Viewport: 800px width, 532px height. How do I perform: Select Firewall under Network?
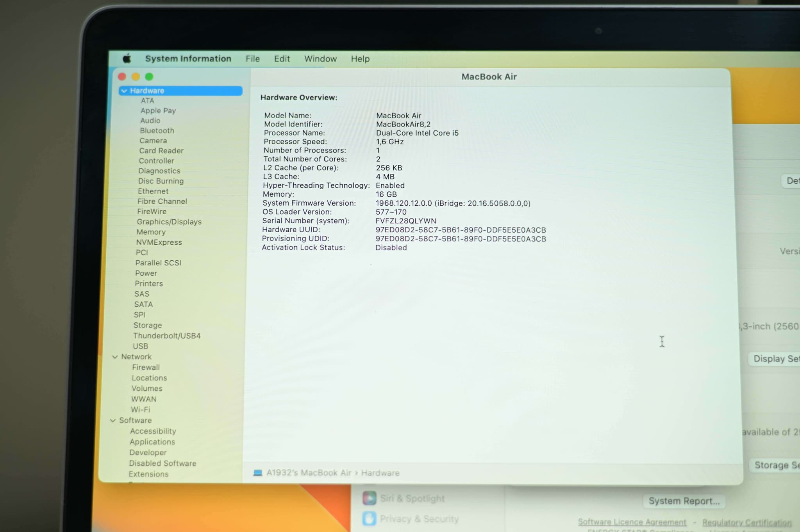146,367
